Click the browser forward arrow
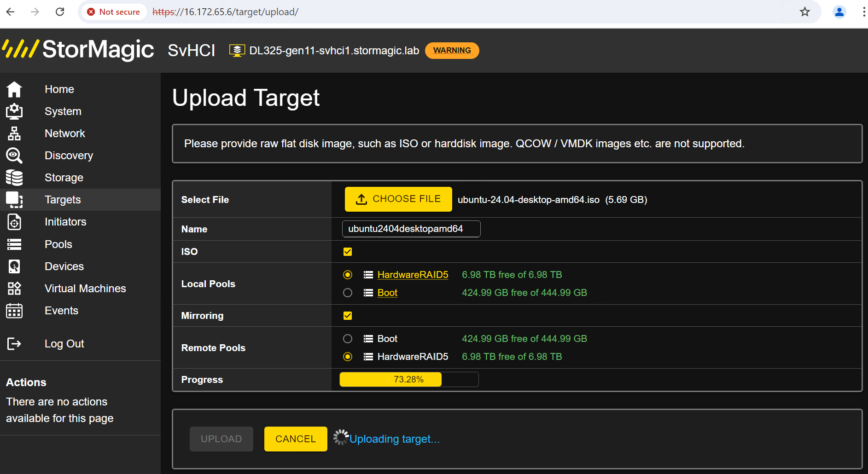868x474 pixels. click(x=35, y=12)
